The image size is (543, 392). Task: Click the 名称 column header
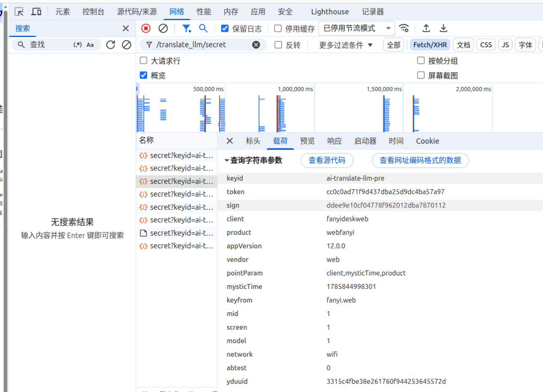(177, 140)
